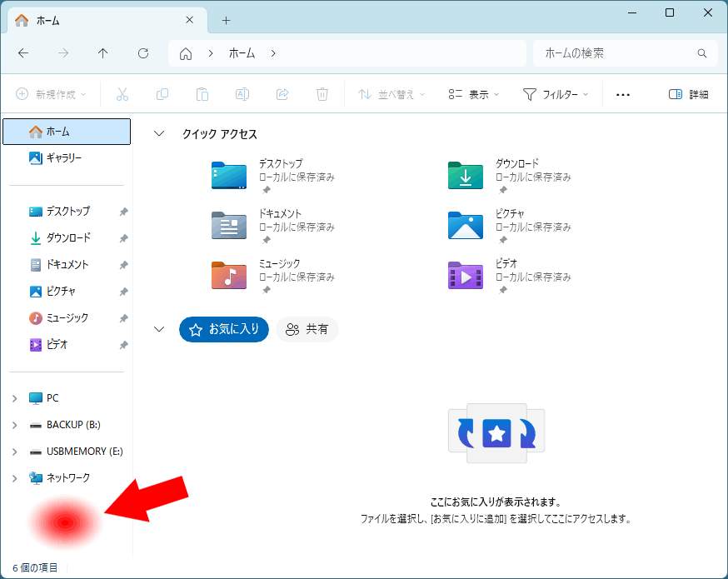Screen dimensions: 728x579
Task: Collapse the クイック アクセス section
Action: 160,134
